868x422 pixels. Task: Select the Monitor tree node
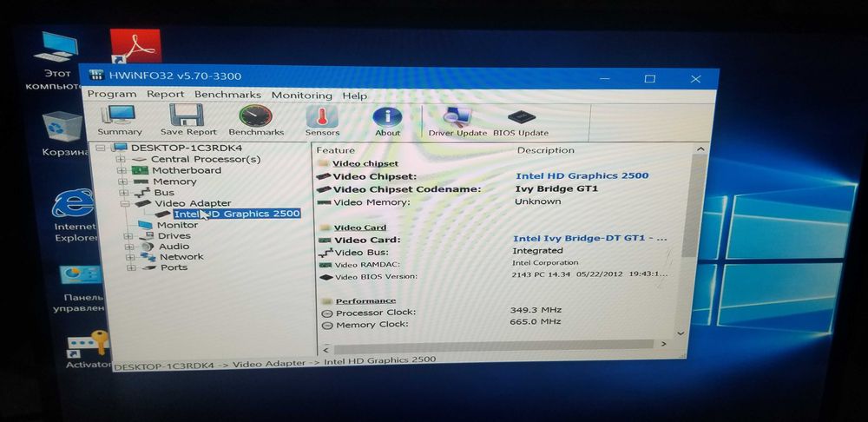coord(177,225)
